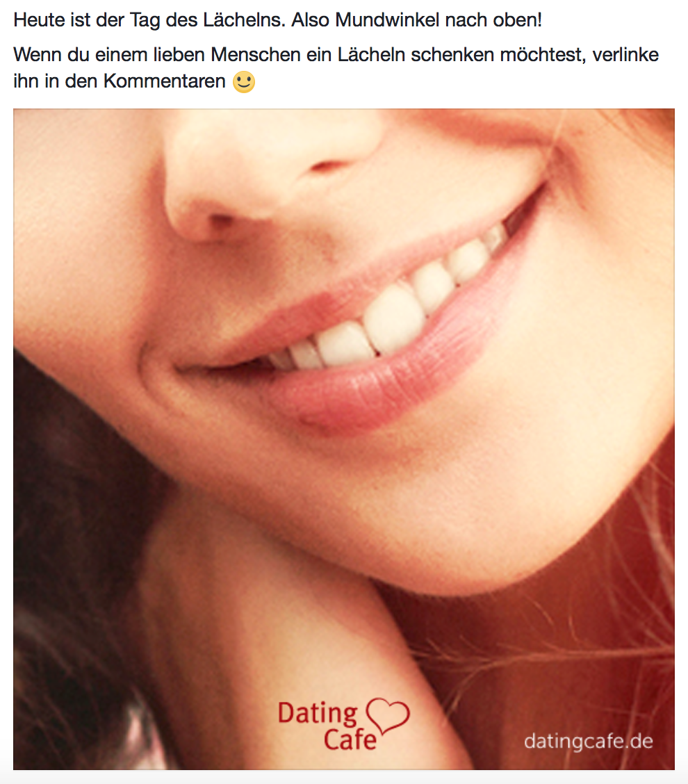Click the text ihn in den Kommentaren
Image resolution: width=688 pixels, height=784 pixels.
tap(120, 81)
